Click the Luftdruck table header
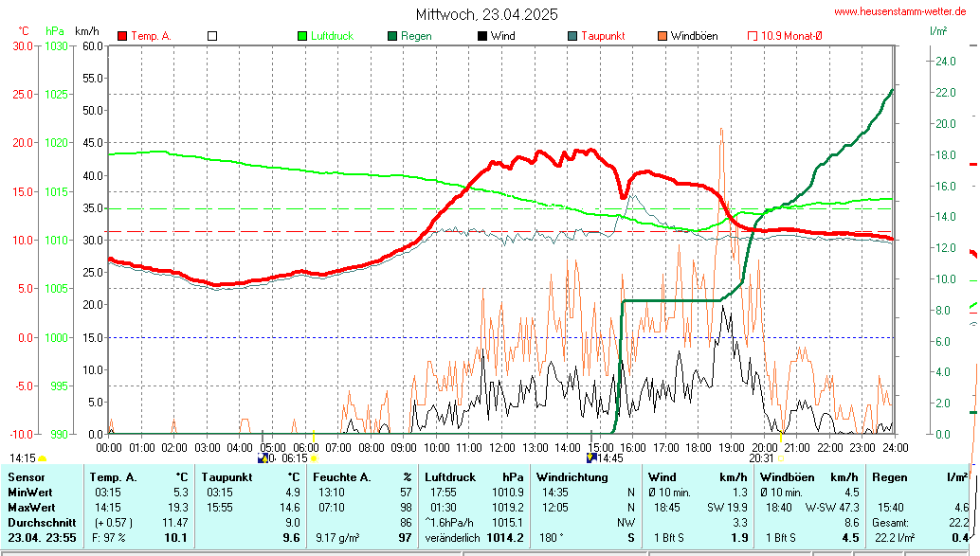 (450, 477)
